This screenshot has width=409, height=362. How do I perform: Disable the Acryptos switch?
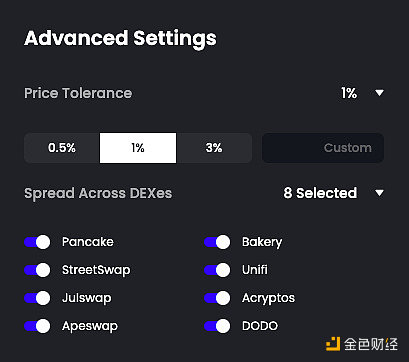coord(217,298)
